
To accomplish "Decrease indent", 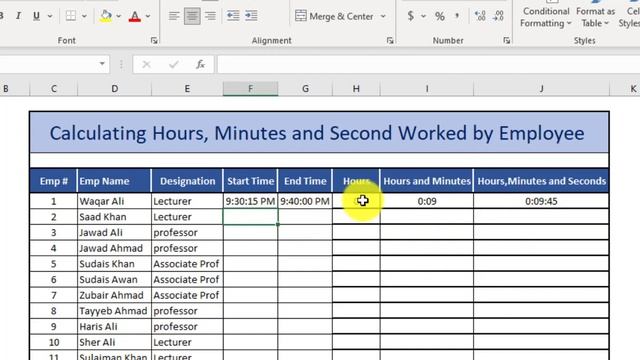I will pyautogui.click(x=233, y=16).
